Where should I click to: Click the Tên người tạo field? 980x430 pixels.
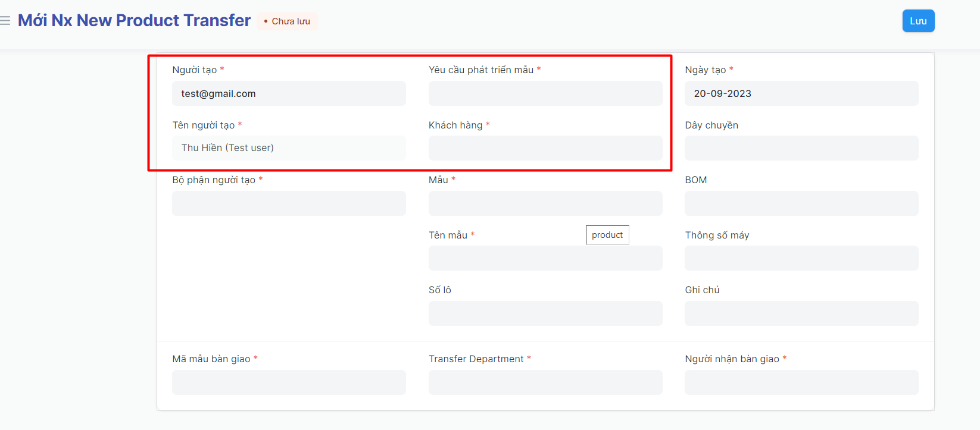289,148
